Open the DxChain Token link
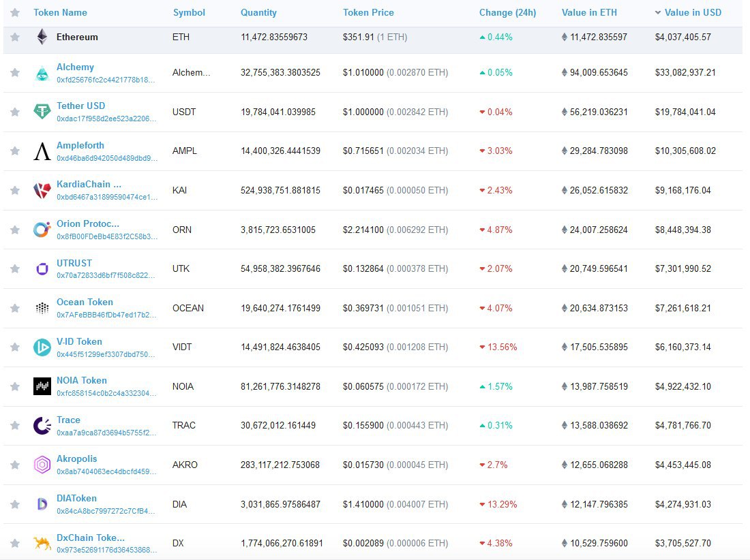 [91, 538]
